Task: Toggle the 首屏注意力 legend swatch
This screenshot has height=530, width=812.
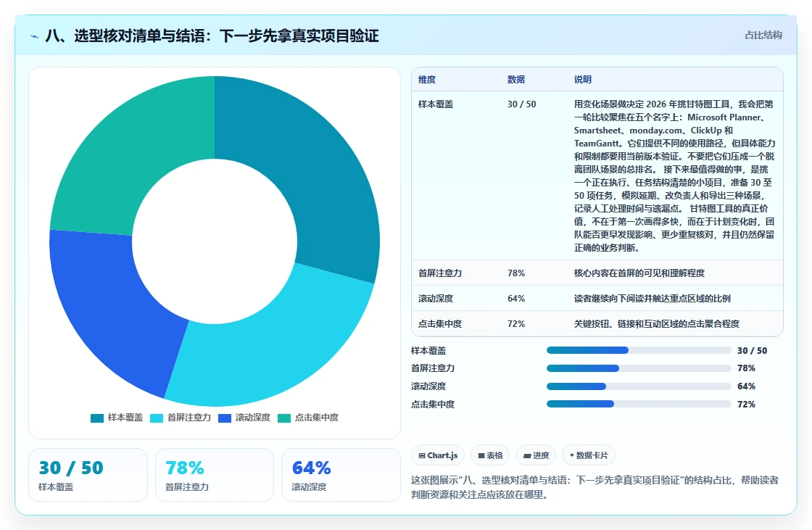Action: [157, 418]
